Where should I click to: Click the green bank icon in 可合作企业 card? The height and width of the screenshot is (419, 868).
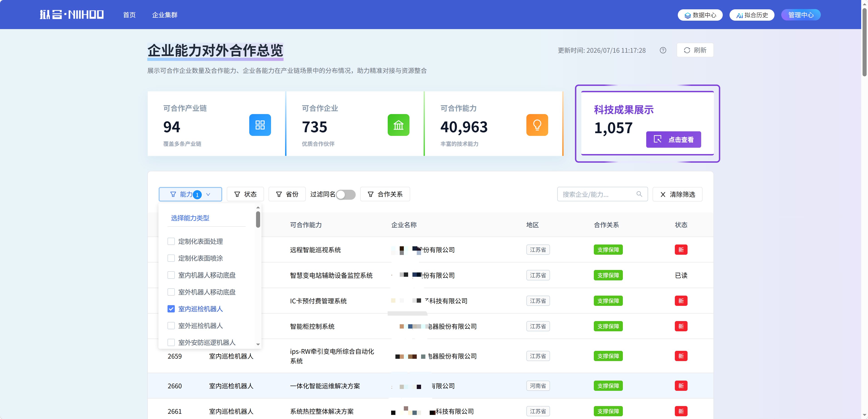(x=398, y=125)
